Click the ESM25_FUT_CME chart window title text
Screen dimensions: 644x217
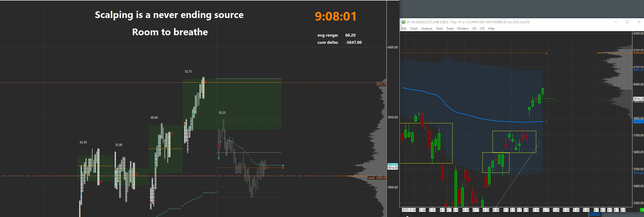(468, 22)
